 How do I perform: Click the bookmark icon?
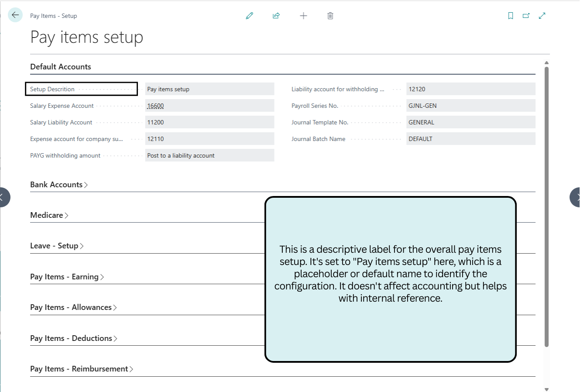(x=511, y=16)
